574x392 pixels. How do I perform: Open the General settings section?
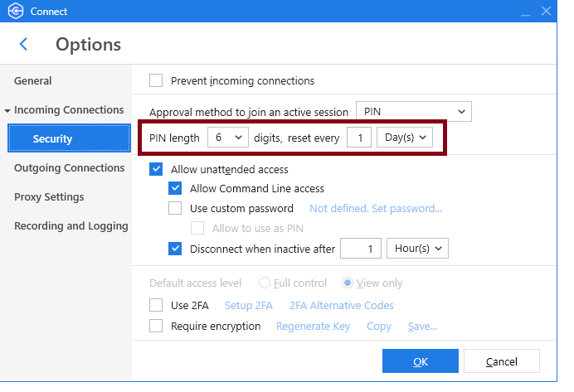[x=33, y=81]
